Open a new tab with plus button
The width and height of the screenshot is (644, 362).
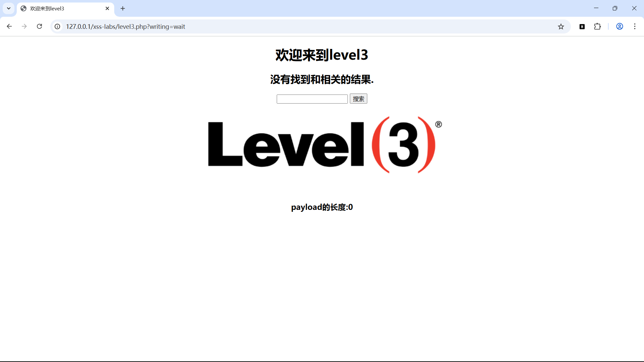123,8
